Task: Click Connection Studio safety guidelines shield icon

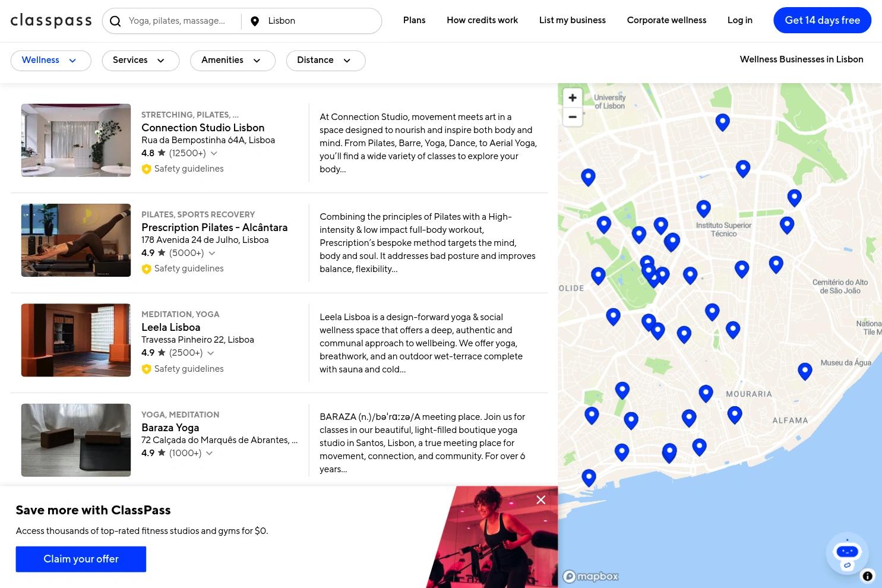Action: click(x=146, y=169)
